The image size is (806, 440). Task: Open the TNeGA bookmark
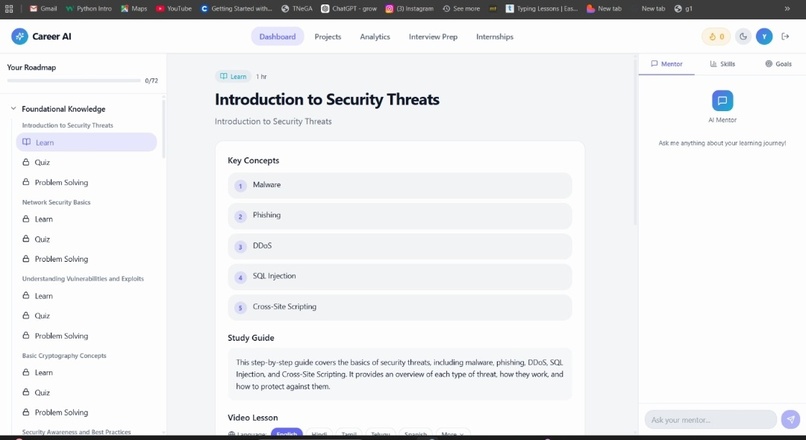tap(297, 8)
